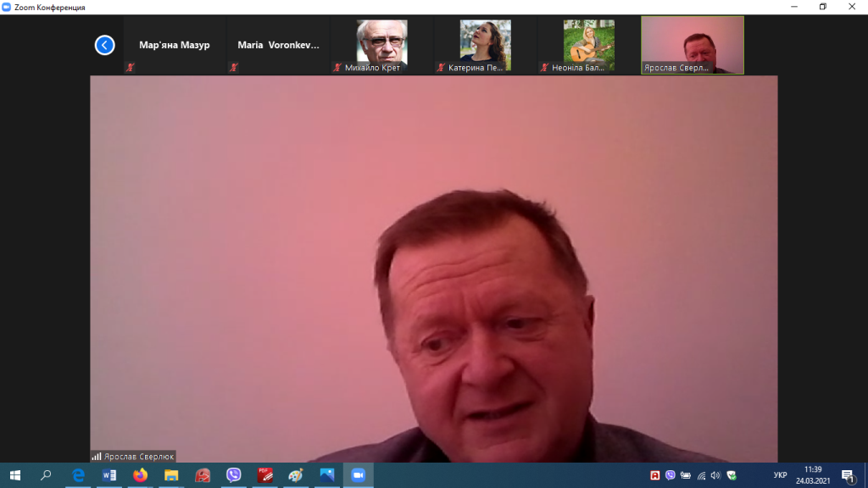Open Photos app from taskbar

tap(327, 475)
